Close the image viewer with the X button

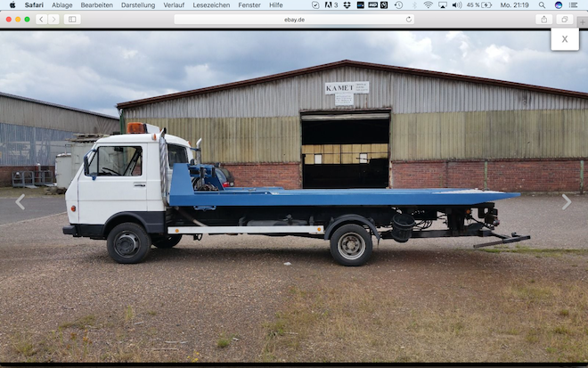click(x=564, y=39)
